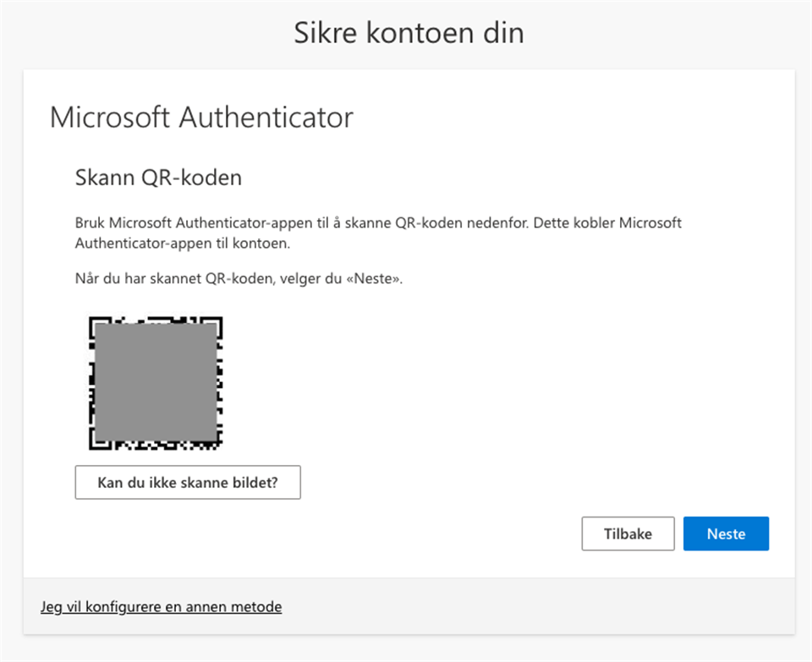Click the "Microsoft Authenticator" heading
Screen dimensions: 812x662
[201, 118]
